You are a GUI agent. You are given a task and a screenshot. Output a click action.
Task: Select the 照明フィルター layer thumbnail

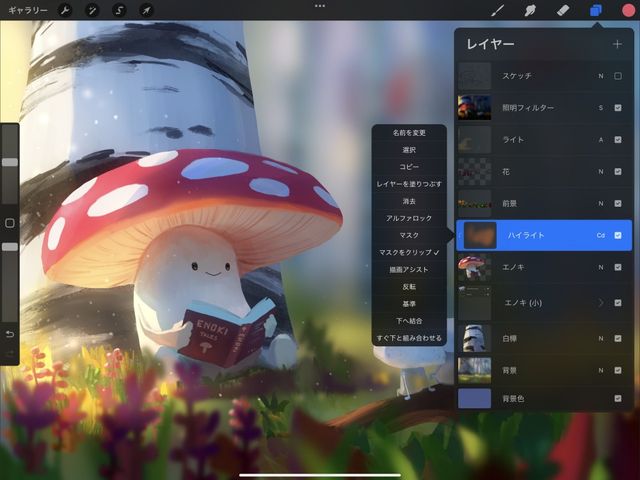click(474, 108)
